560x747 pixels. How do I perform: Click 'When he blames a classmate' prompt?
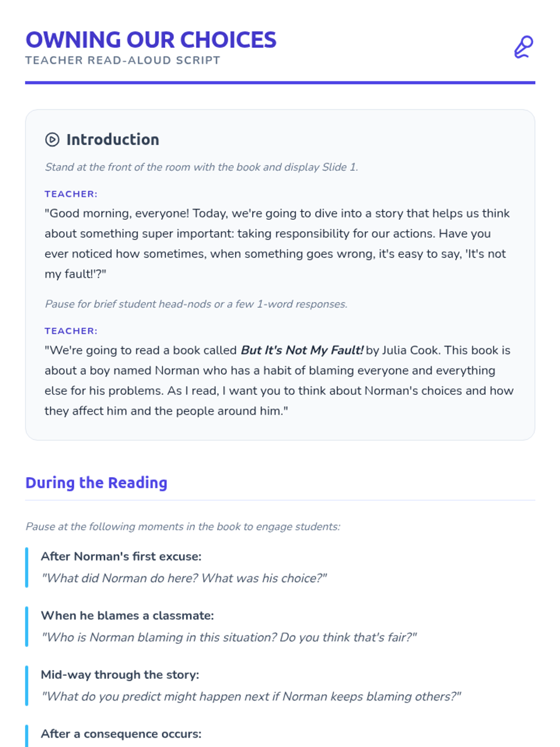click(x=127, y=615)
